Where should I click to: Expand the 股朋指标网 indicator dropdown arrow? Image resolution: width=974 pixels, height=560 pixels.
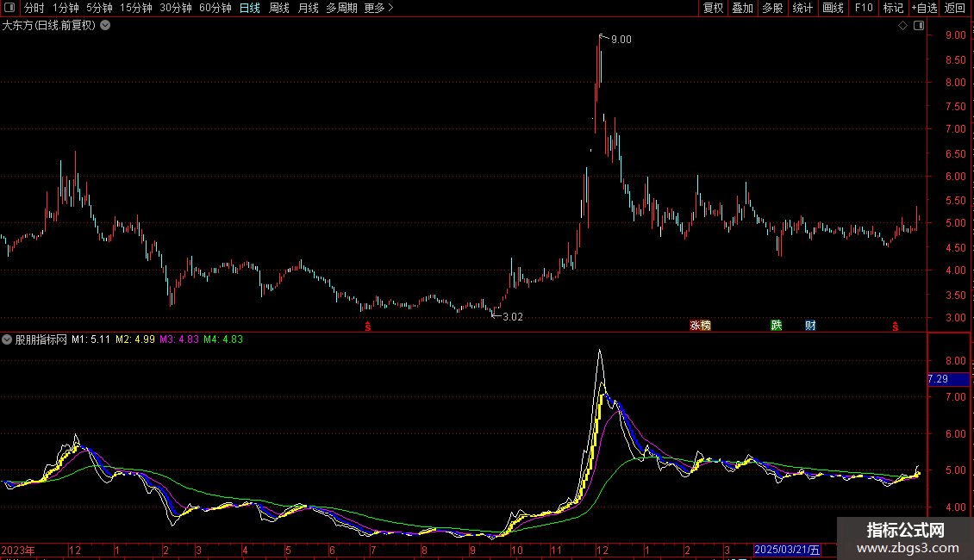[x=7, y=339]
